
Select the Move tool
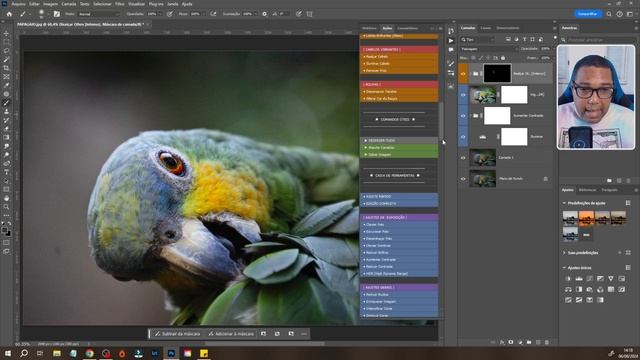pos(6,33)
